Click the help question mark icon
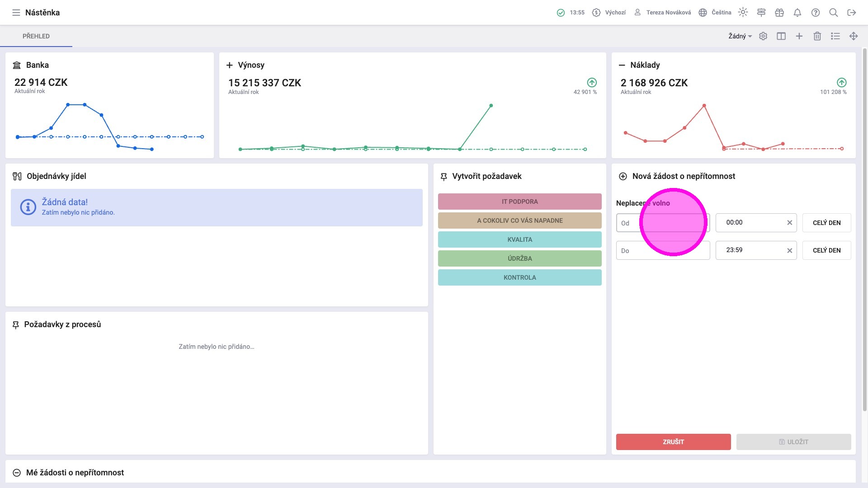 [x=816, y=13]
